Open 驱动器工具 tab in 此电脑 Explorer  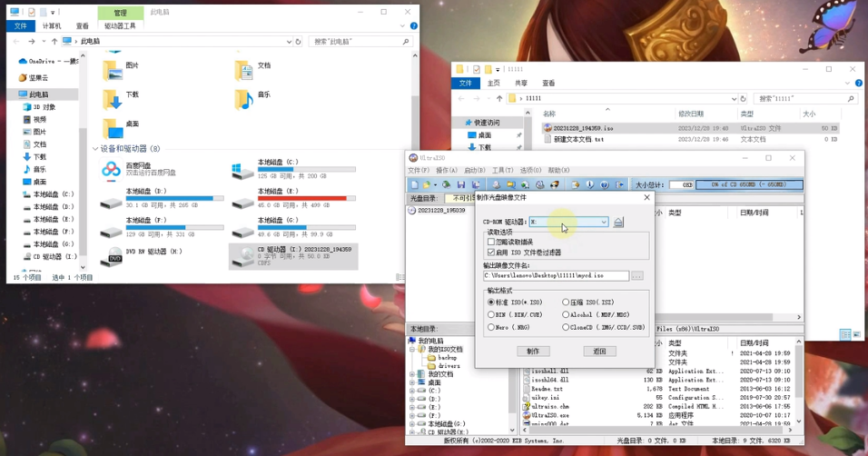[120, 26]
